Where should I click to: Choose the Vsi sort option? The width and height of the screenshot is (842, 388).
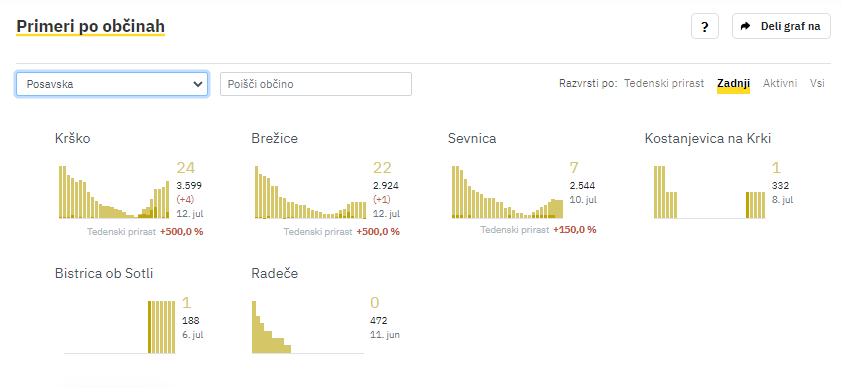817,83
